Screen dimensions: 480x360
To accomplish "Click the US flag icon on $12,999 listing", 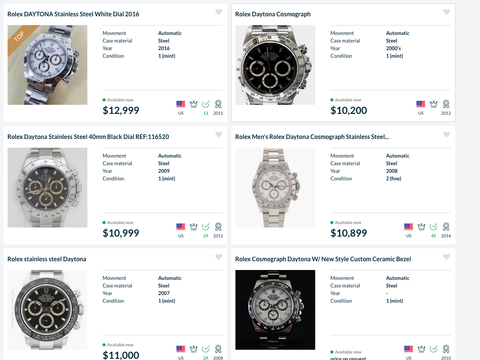I will click(x=181, y=104).
